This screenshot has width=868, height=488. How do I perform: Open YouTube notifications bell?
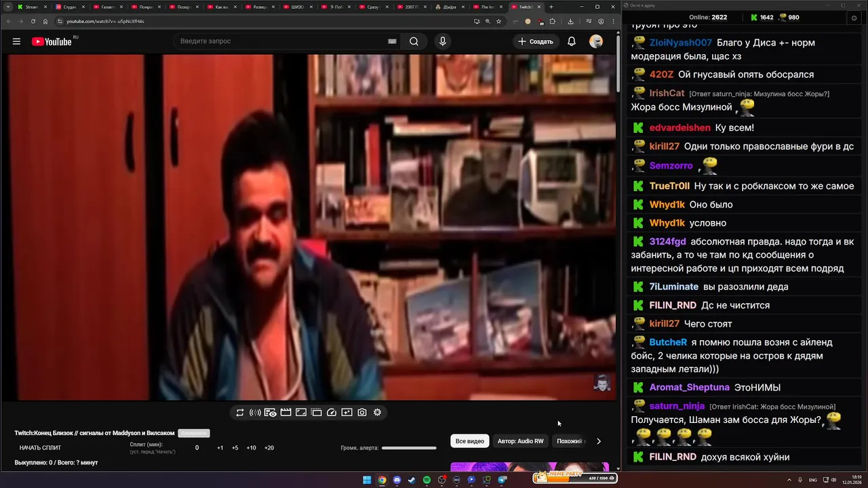[x=572, y=41]
